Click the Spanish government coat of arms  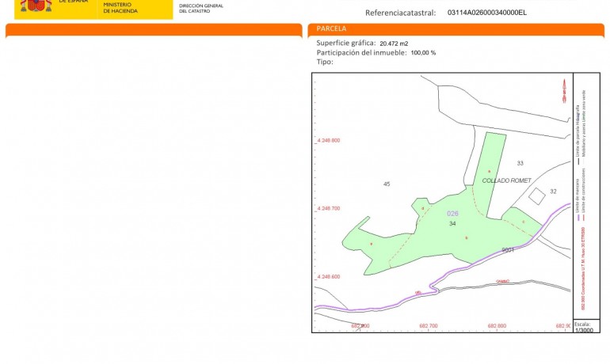point(36,6)
